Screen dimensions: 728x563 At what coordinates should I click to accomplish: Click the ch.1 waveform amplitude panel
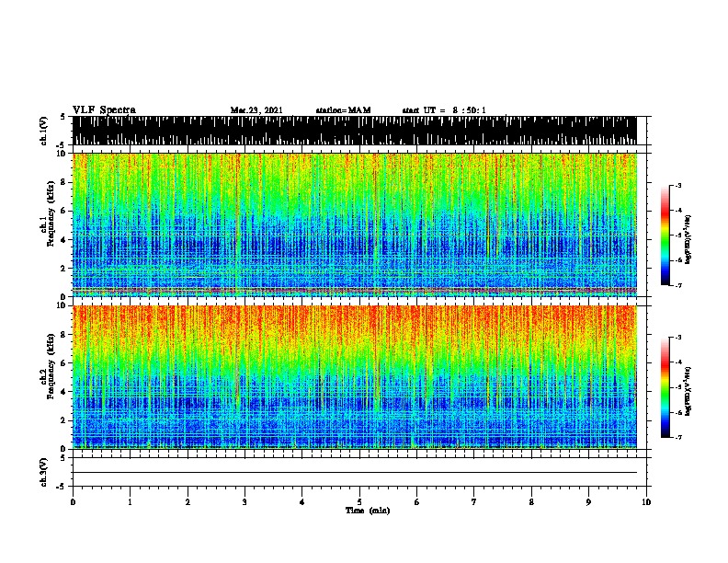click(x=355, y=131)
